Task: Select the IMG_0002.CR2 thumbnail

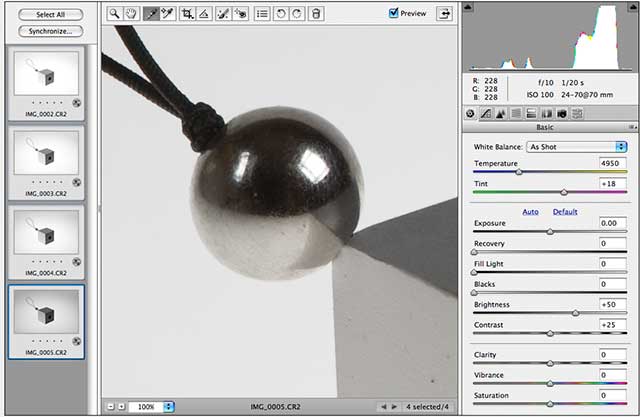Action: pyautogui.click(x=46, y=83)
